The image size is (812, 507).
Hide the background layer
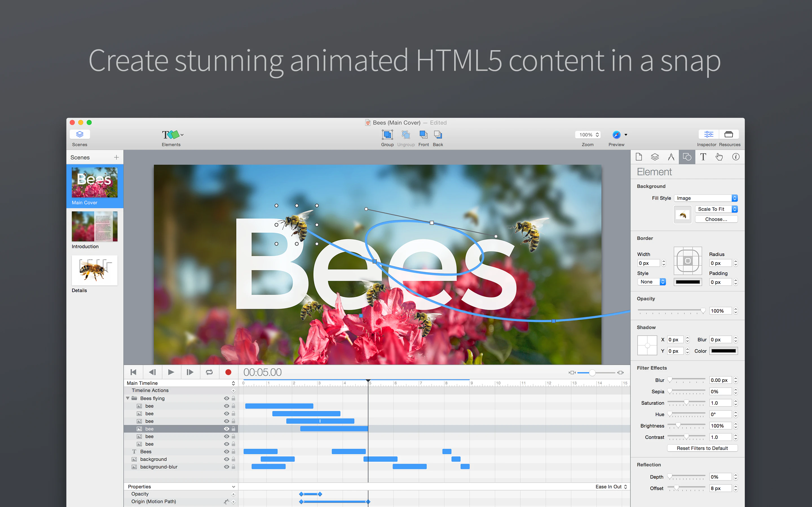226,459
